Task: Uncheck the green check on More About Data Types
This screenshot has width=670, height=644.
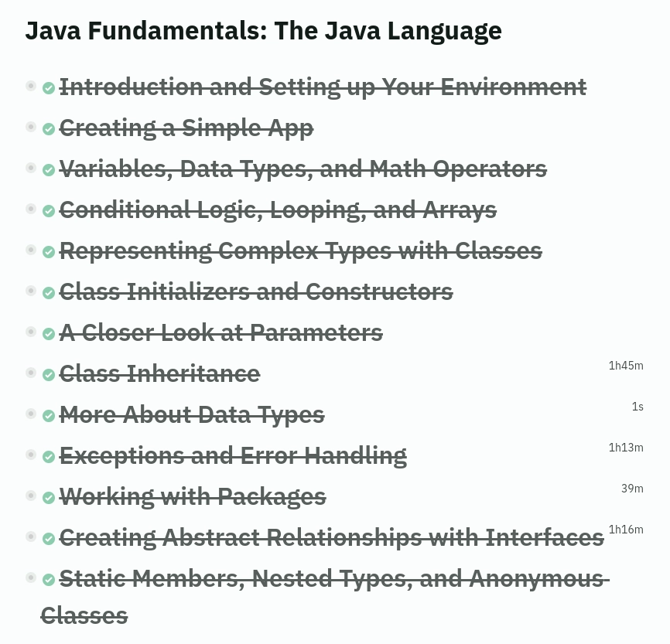Action: (x=49, y=416)
